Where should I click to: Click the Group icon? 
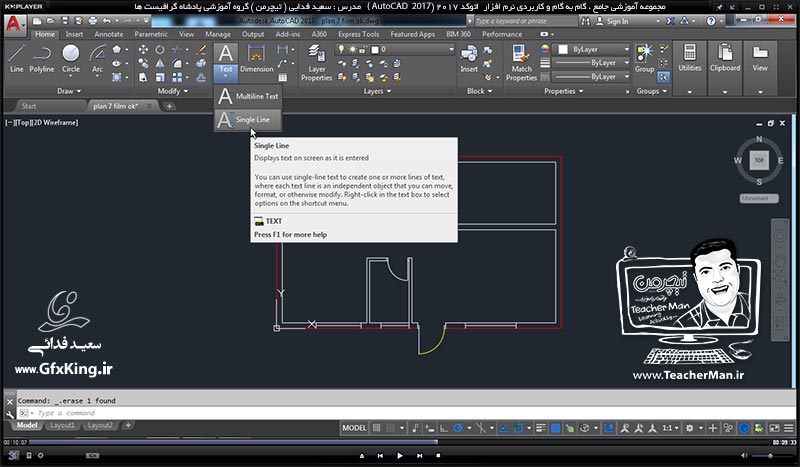[x=644, y=58]
